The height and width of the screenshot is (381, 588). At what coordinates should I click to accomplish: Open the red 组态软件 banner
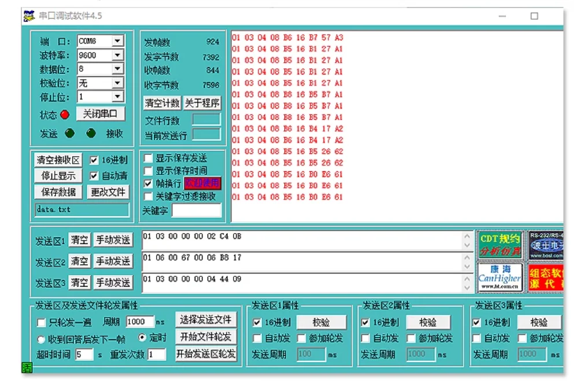click(x=546, y=277)
